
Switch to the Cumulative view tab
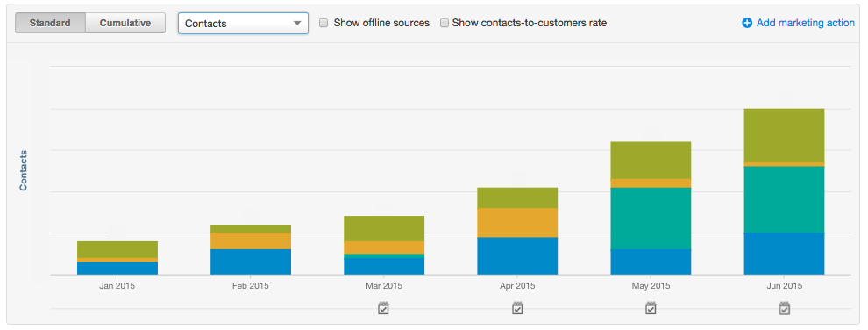(125, 23)
